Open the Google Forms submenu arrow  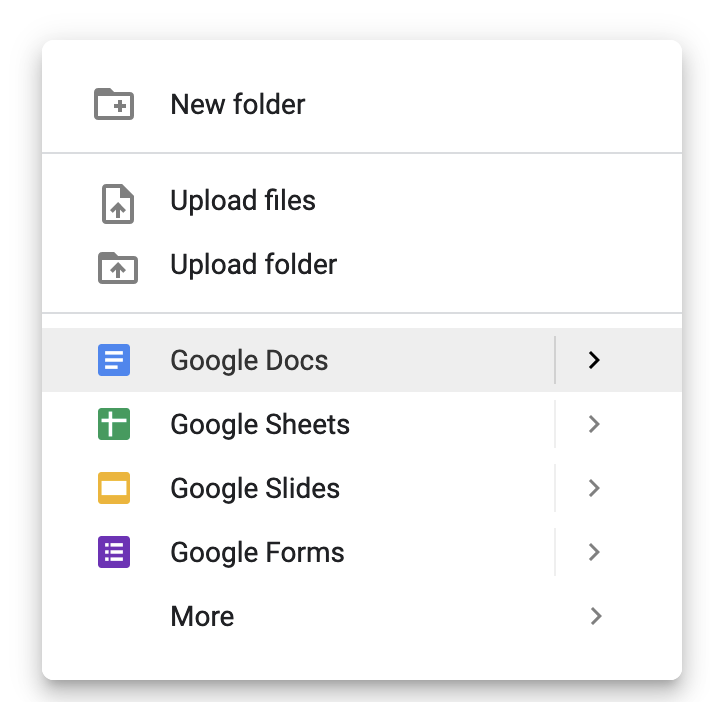point(595,552)
